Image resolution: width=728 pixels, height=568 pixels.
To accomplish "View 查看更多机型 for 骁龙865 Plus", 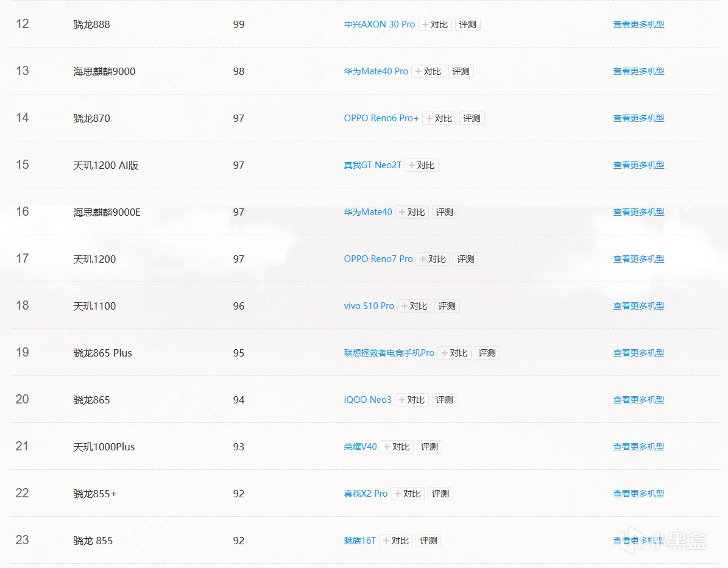I will click(638, 353).
